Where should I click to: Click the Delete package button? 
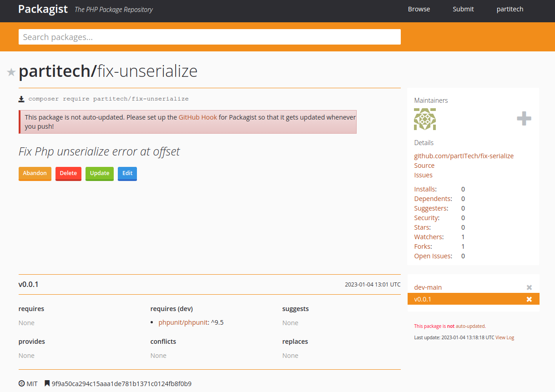point(68,173)
